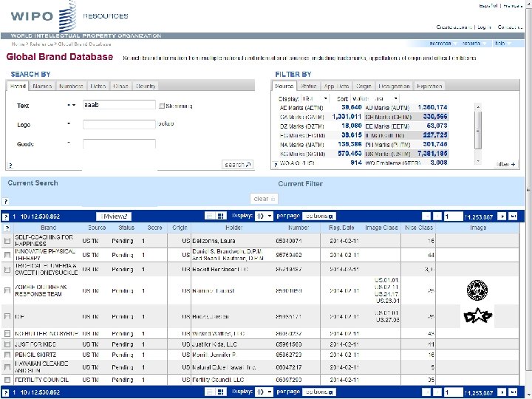
Task: Toggle the Stemming checkbox
Action: [162, 106]
